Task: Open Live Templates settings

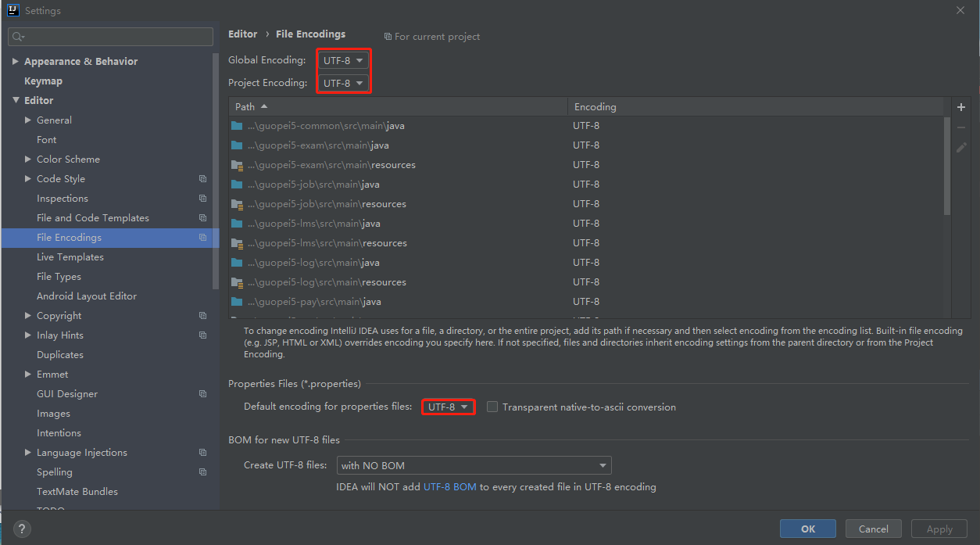Action: 70,257
